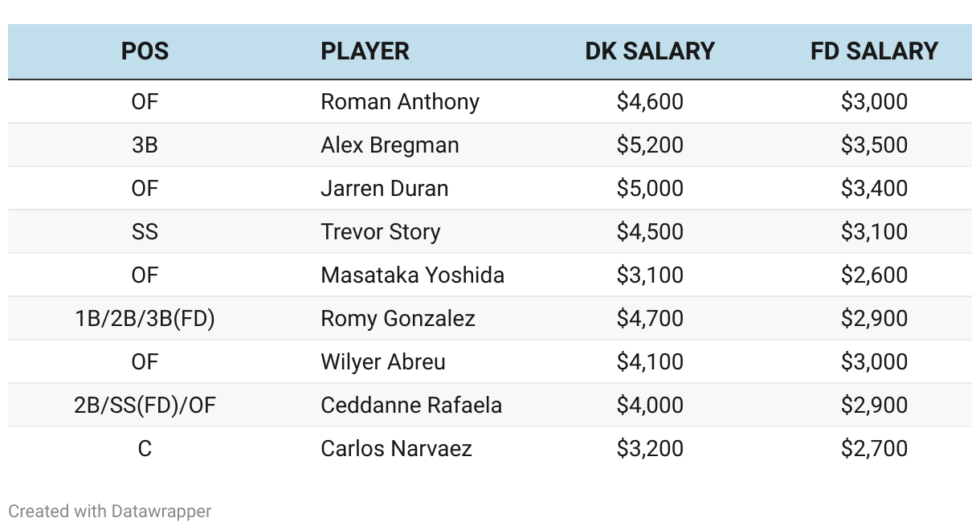Select Carlos Narvaez player name
The width and height of the screenshot is (980, 530).
click(x=396, y=449)
